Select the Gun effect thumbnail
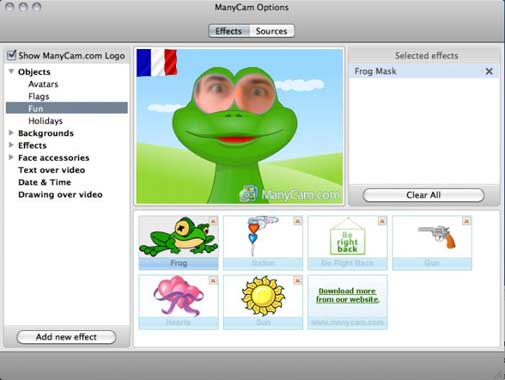 click(432, 242)
